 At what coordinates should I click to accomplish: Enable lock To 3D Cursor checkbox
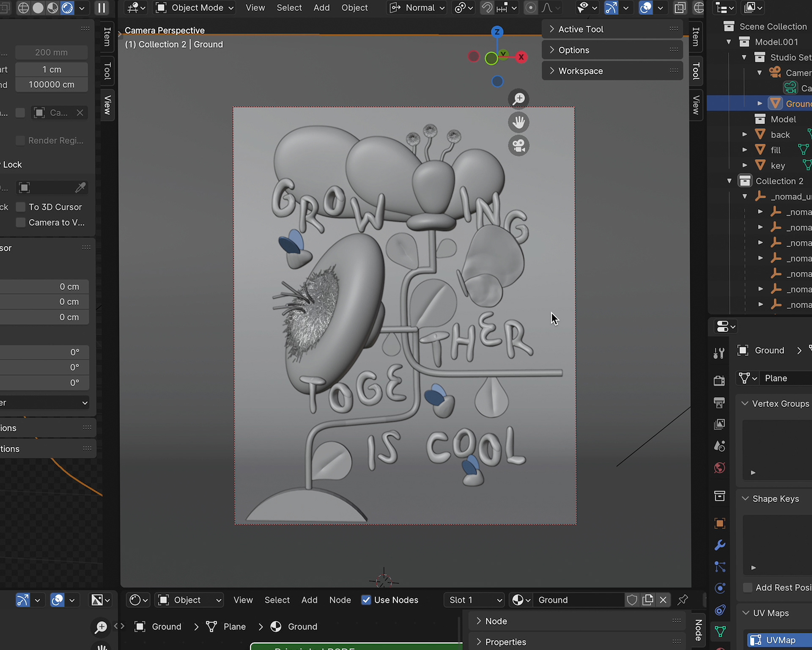(x=20, y=207)
